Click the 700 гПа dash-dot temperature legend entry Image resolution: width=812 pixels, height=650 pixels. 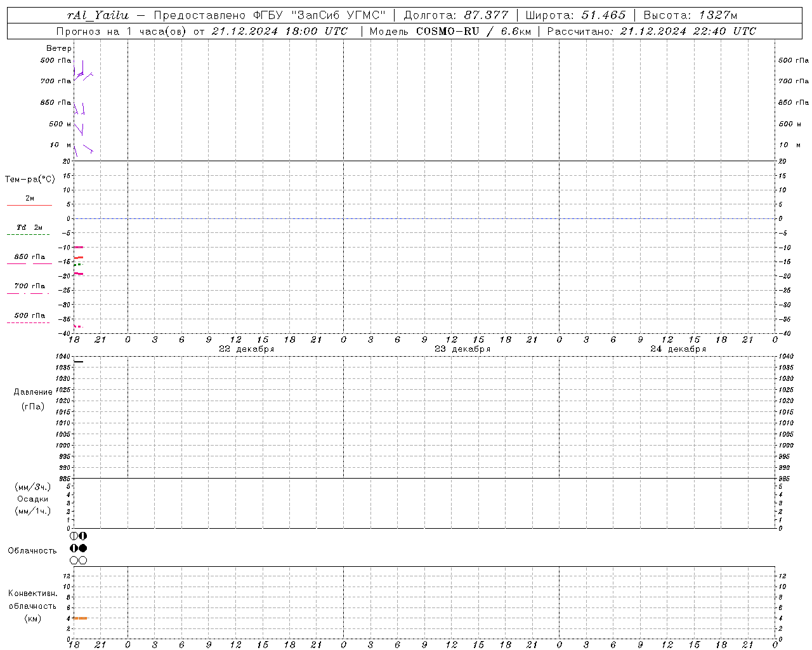[x=29, y=289]
